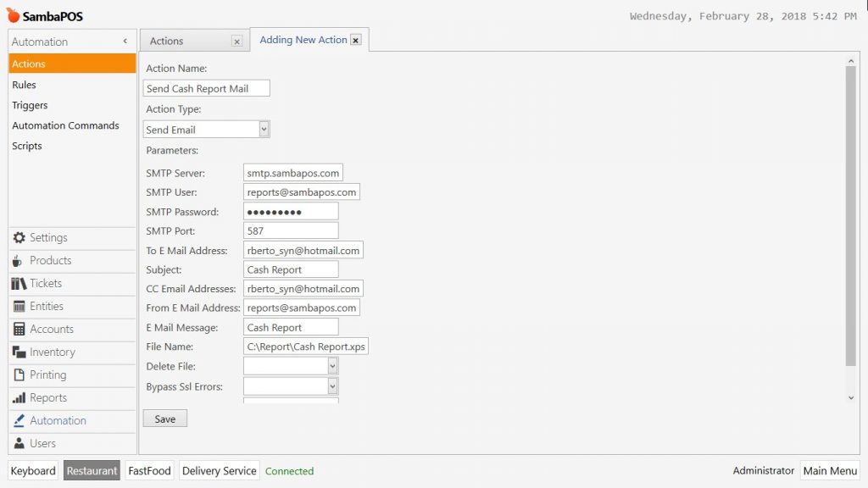
Task: Go to the Main Menu
Action: click(x=830, y=471)
